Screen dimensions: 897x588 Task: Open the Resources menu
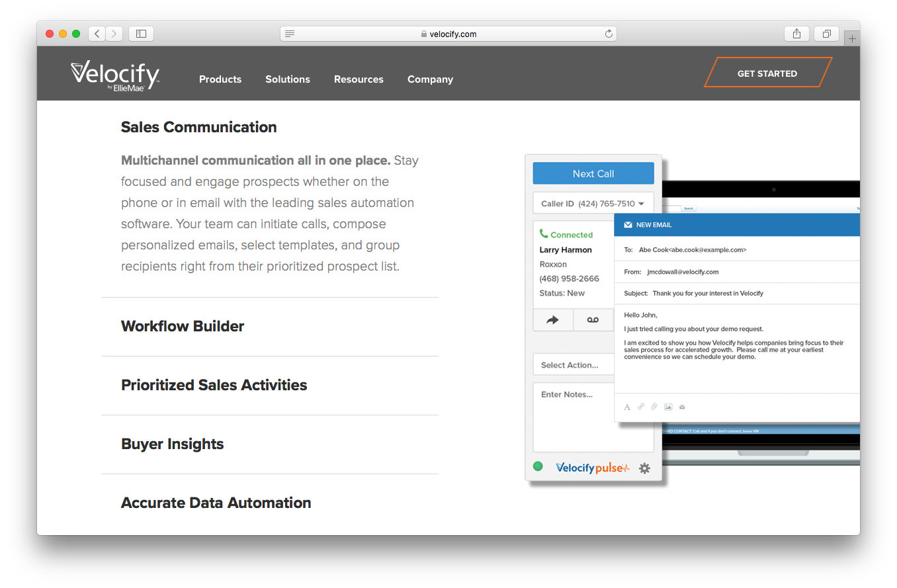[x=359, y=79]
